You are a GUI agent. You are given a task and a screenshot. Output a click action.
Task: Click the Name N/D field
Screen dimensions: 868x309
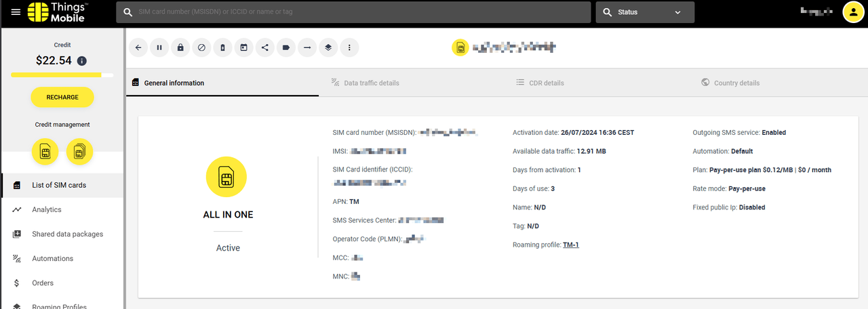click(529, 207)
